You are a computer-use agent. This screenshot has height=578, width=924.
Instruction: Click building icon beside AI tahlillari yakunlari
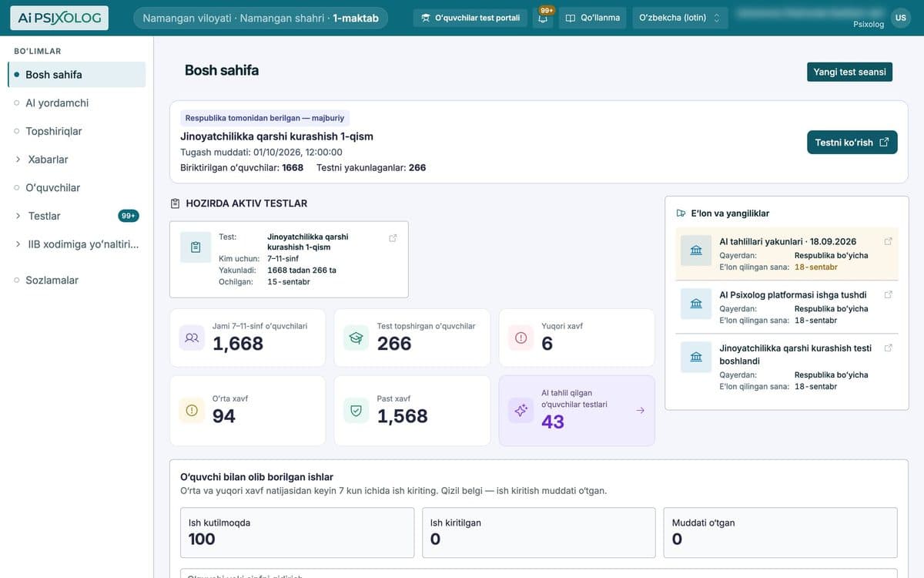(x=696, y=250)
